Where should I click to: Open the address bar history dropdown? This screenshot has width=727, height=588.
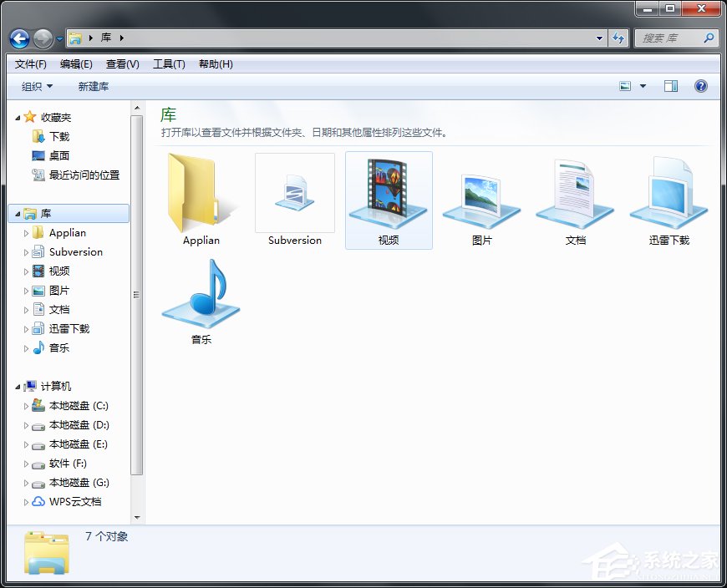pyautogui.click(x=598, y=38)
